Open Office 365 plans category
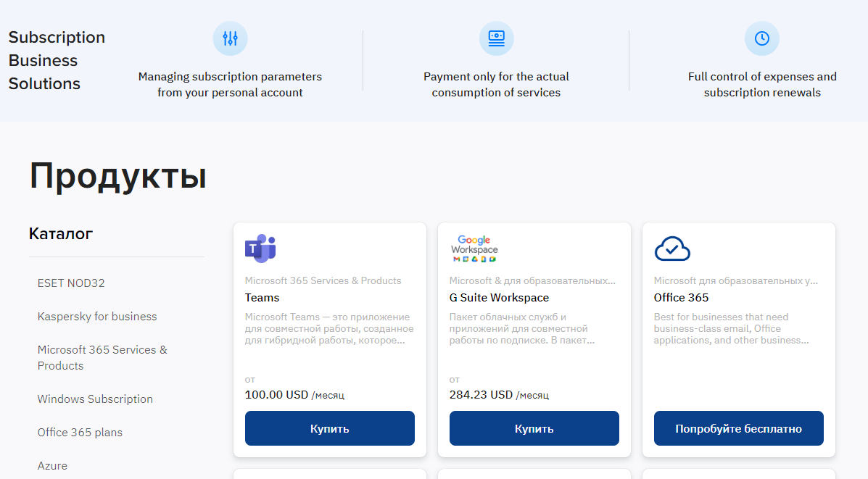 [x=80, y=433]
